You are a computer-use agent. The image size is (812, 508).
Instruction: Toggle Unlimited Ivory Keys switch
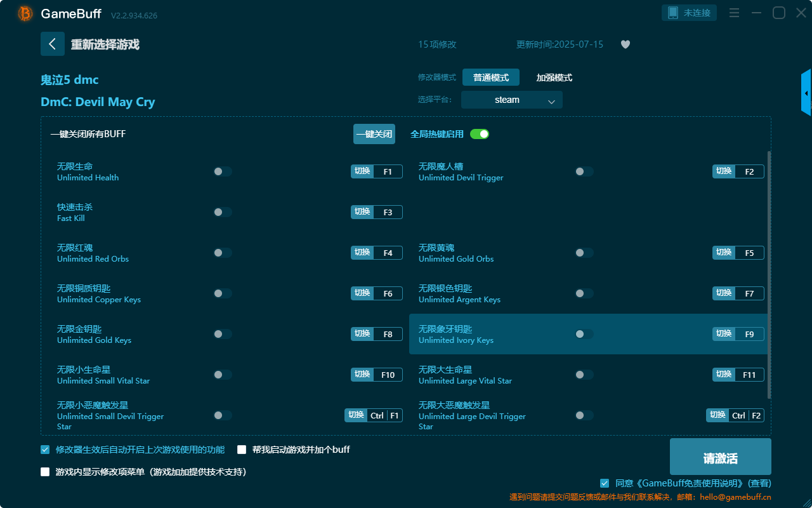584,334
